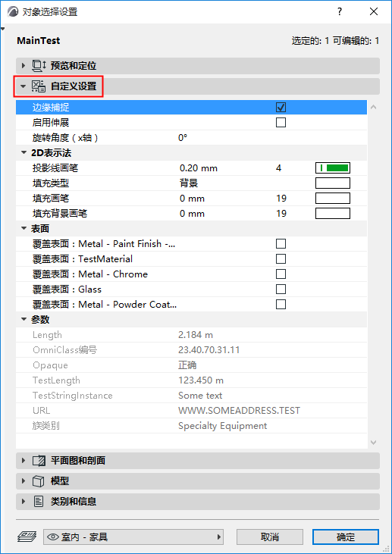Click the list scroll down arrow
Image resolution: width=392 pixels, height=554 pixels.
pos(373,443)
